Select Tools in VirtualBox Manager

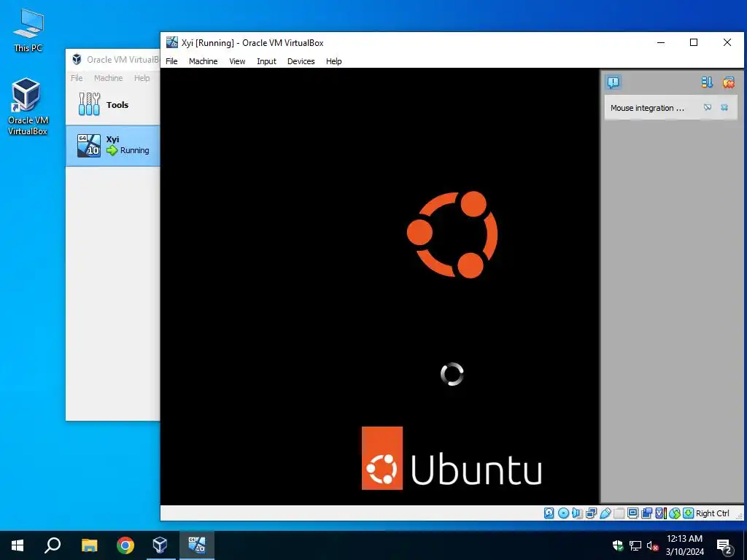(x=113, y=105)
